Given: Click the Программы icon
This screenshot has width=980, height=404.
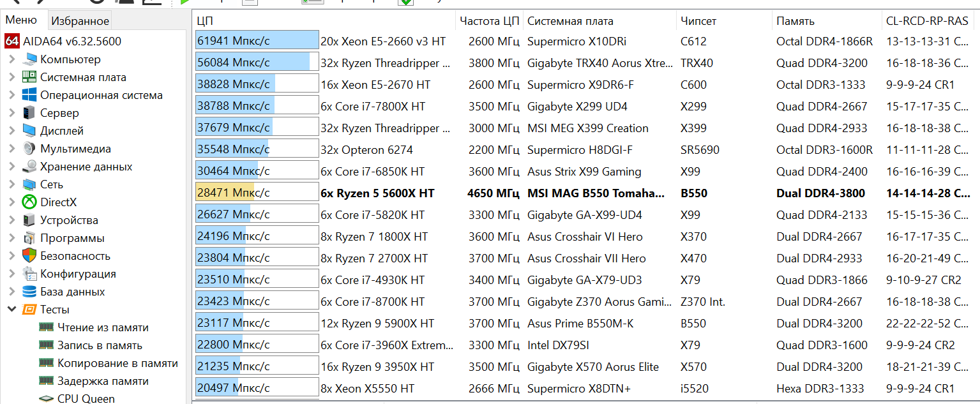Looking at the screenshot, I should pos(29,238).
